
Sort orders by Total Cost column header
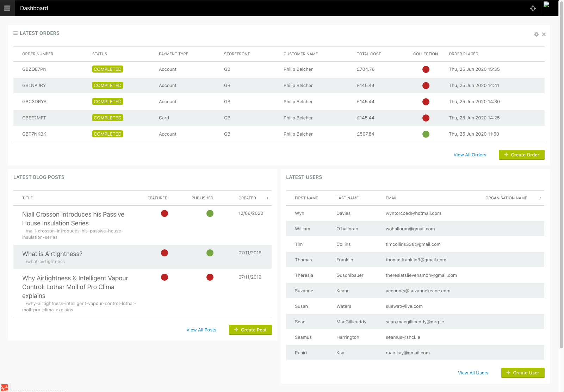[368, 54]
